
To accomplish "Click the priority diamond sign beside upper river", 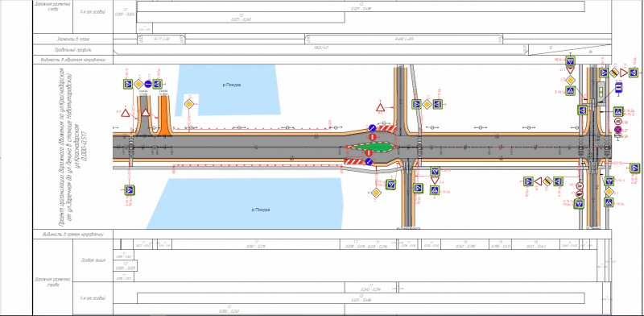I will point(189,104).
